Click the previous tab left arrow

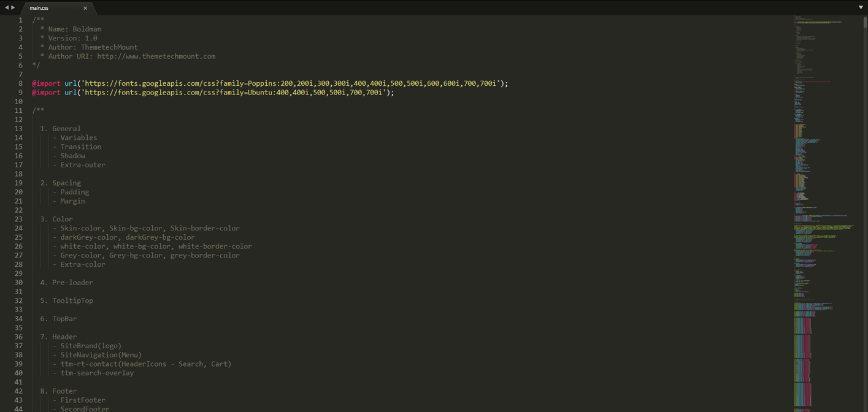click(7, 8)
